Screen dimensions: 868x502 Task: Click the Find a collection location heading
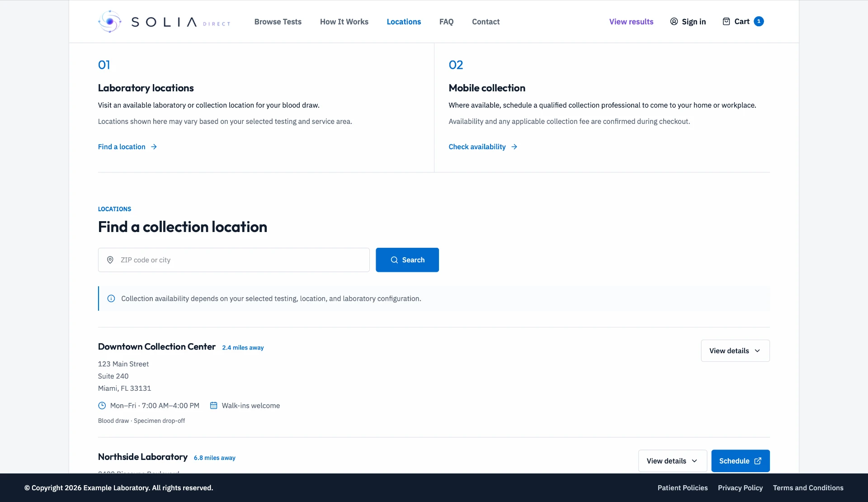[182, 227]
